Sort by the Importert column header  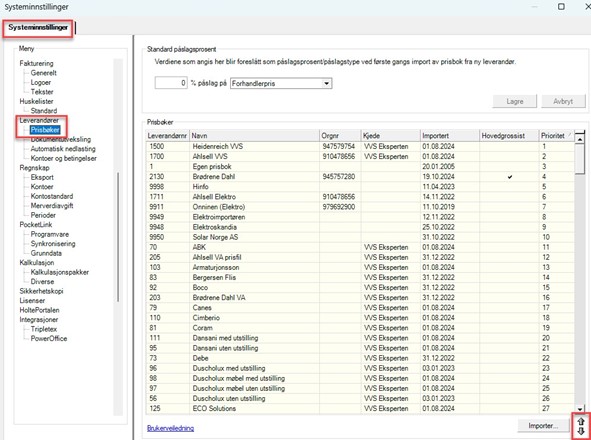(450, 135)
